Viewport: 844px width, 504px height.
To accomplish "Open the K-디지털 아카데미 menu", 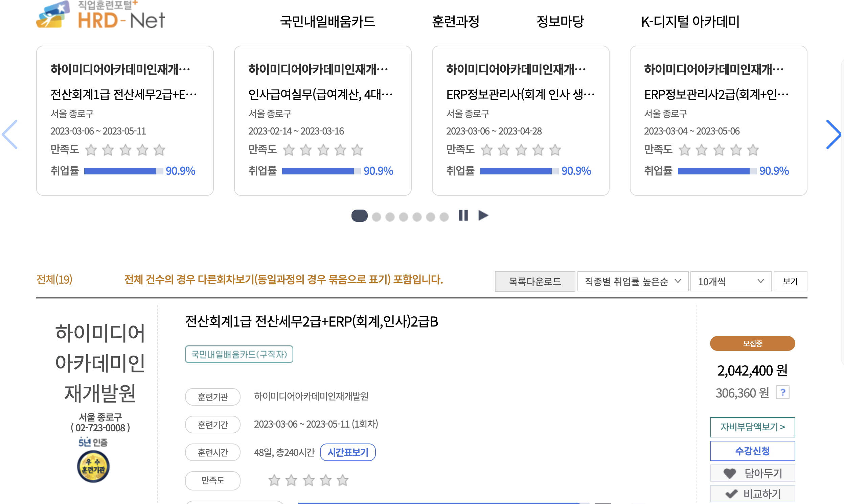I will coord(690,22).
